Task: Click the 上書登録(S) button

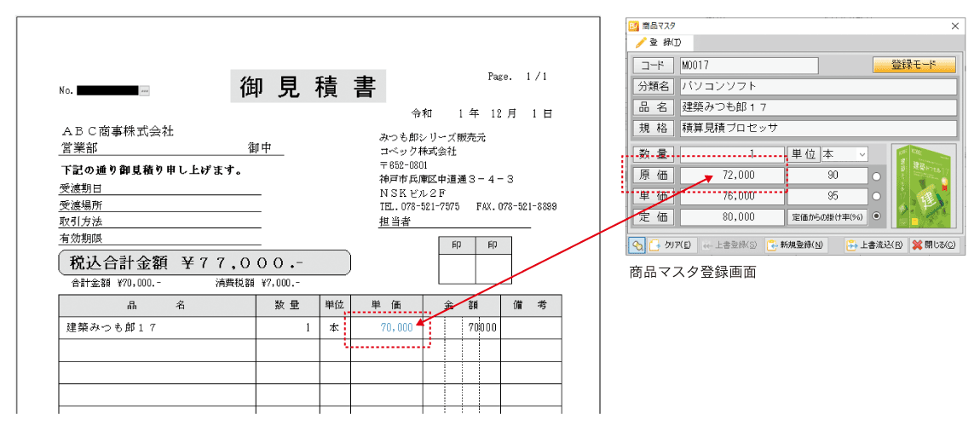Action: [x=729, y=245]
